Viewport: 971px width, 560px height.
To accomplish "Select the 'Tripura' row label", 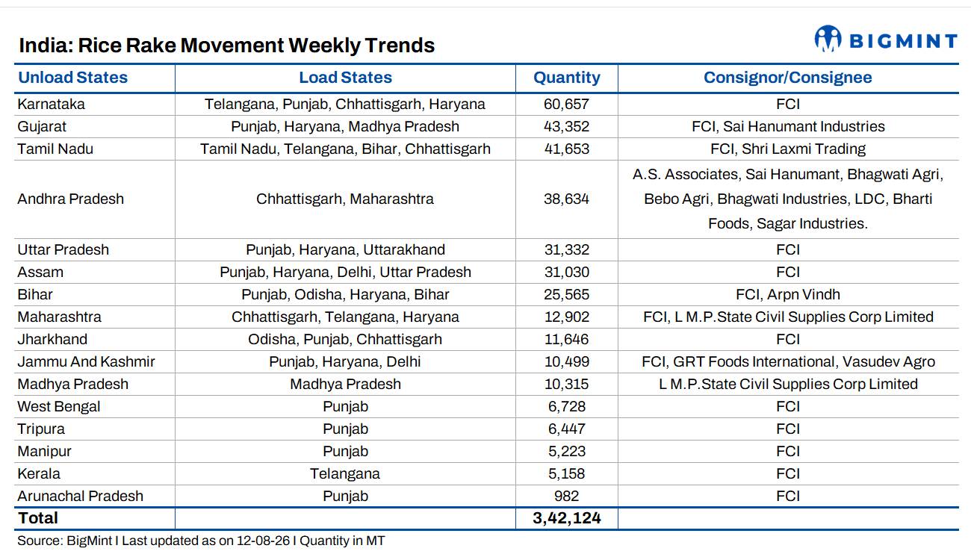I will point(41,429).
